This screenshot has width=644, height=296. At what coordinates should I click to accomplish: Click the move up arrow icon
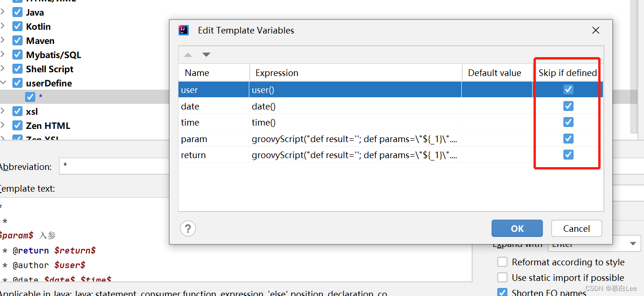point(188,55)
